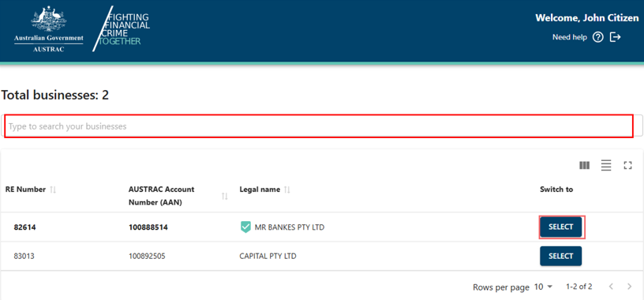Select MR BANKES PTY LTD business
Screen dimensions: 644x300
coord(560,227)
